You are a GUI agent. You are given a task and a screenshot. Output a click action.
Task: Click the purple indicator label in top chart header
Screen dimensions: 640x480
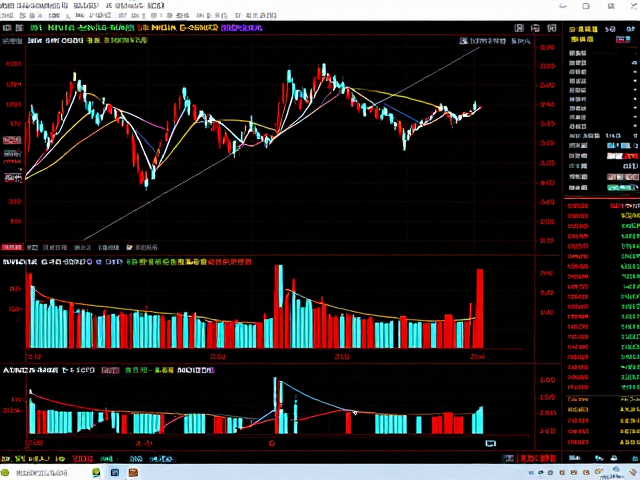pos(242,28)
